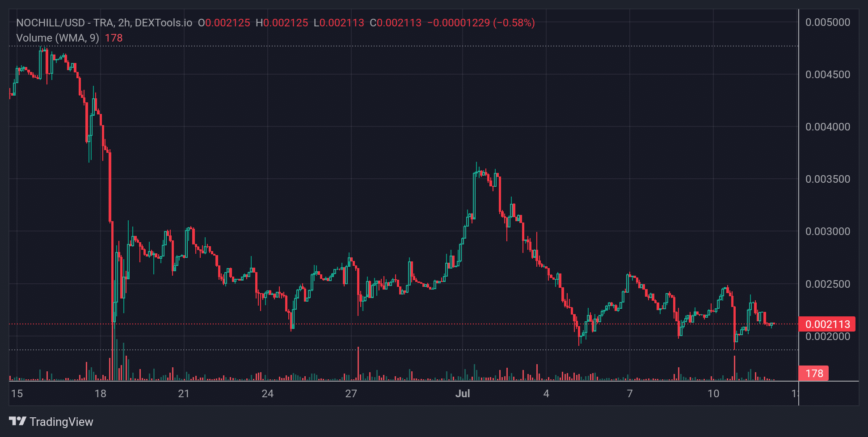
Task: Click the date label 10 on time axis
Action: click(x=713, y=394)
